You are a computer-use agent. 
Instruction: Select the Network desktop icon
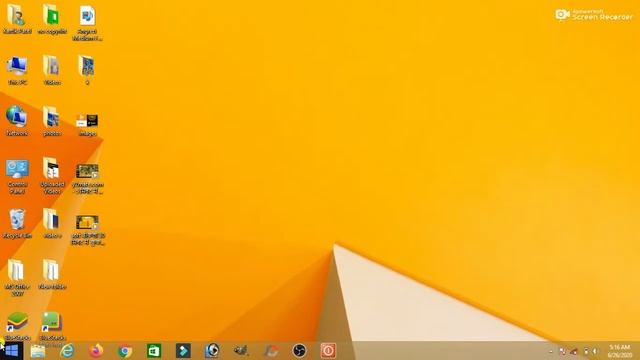click(x=17, y=121)
